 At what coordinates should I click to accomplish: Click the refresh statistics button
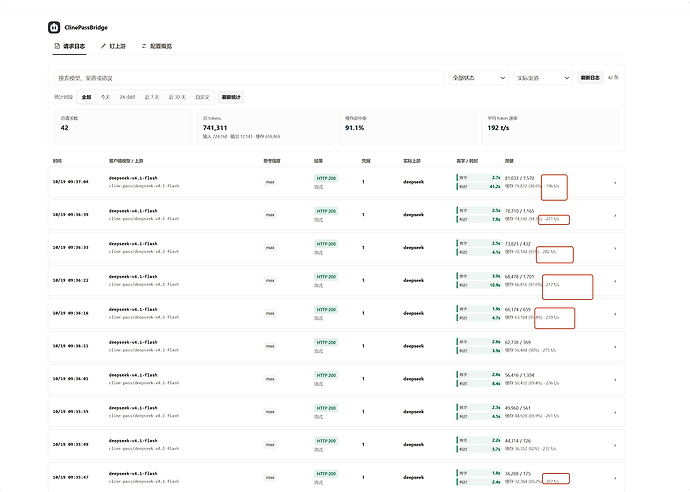(231, 97)
